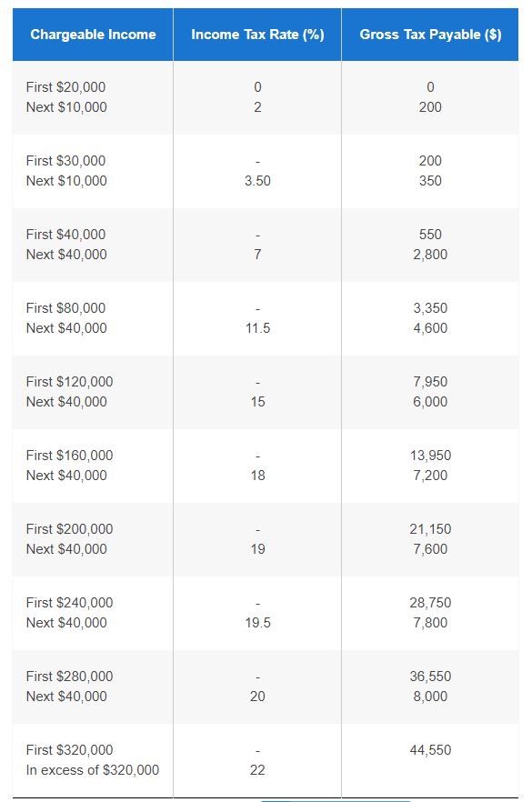Click the 18 percent rate value

[257, 476]
